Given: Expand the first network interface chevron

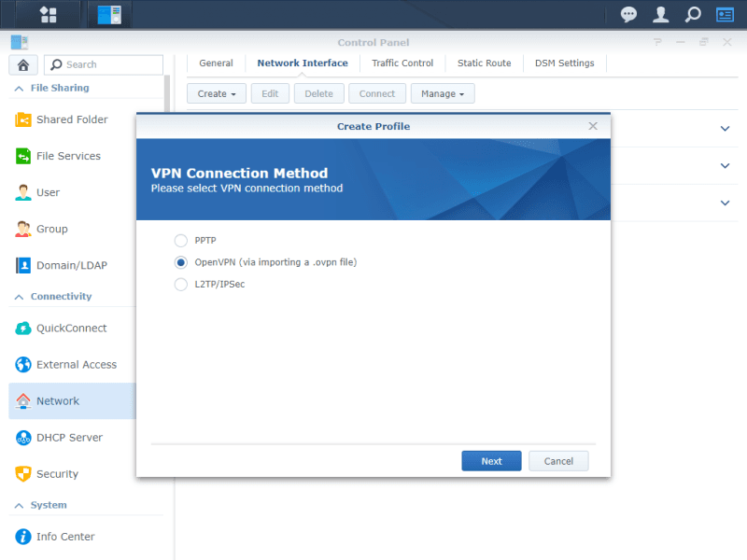Looking at the screenshot, I should (725, 129).
